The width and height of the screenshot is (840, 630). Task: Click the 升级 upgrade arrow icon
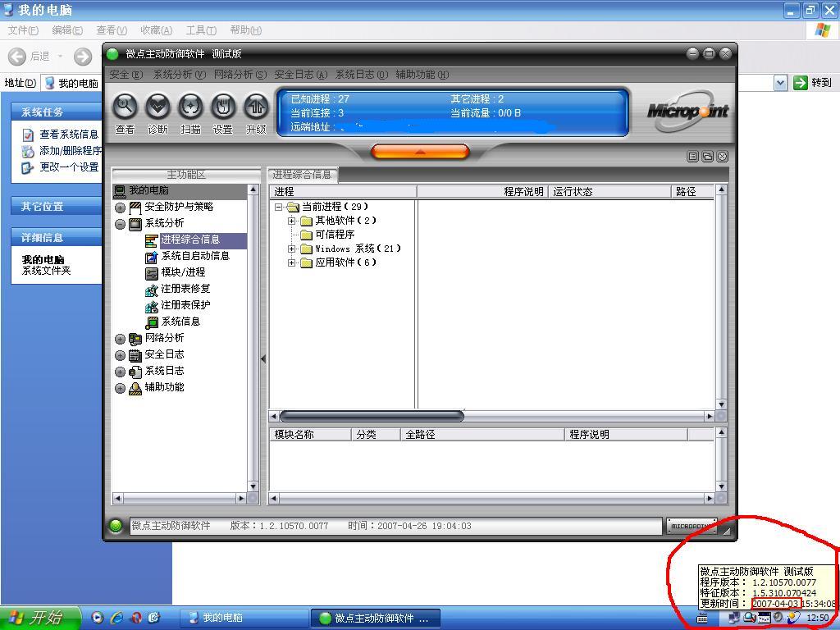tap(256, 107)
